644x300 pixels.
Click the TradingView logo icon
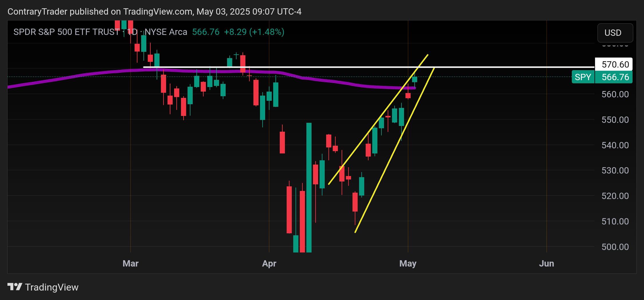[x=15, y=287]
